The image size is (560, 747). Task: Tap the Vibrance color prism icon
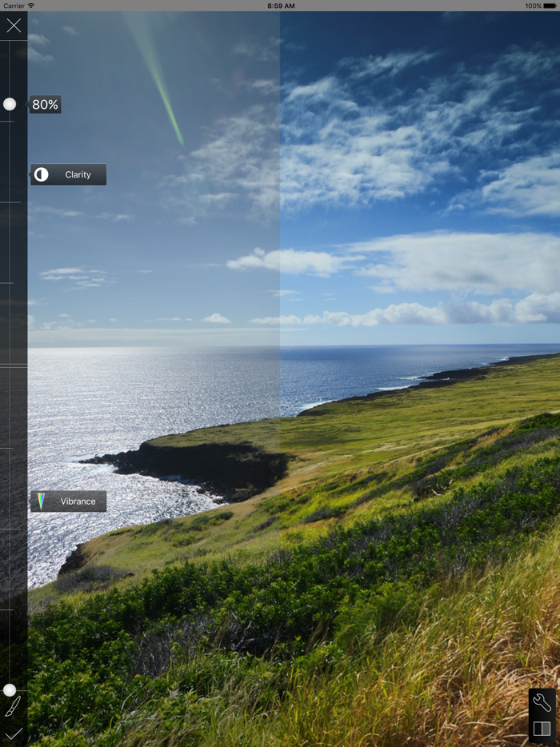click(x=41, y=501)
